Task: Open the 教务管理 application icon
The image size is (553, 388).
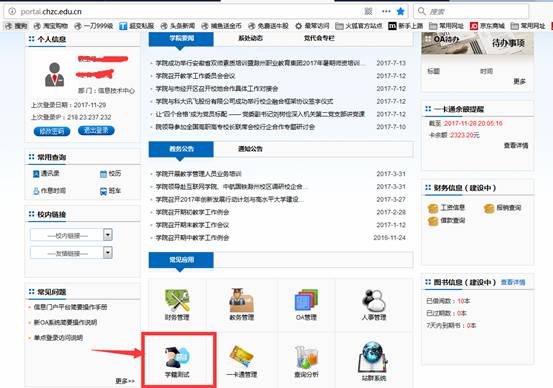Action: pyautogui.click(x=242, y=304)
